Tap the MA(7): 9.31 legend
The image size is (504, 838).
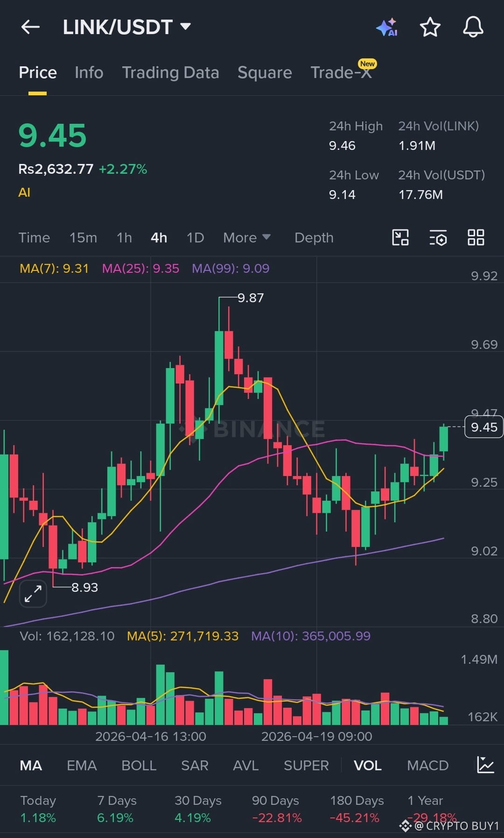pyautogui.click(x=54, y=268)
